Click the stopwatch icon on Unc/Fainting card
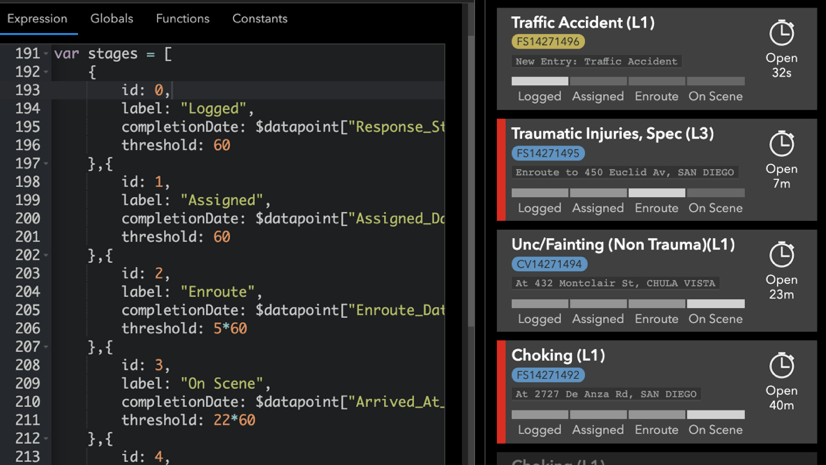This screenshot has width=826, height=465. pyautogui.click(x=781, y=255)
